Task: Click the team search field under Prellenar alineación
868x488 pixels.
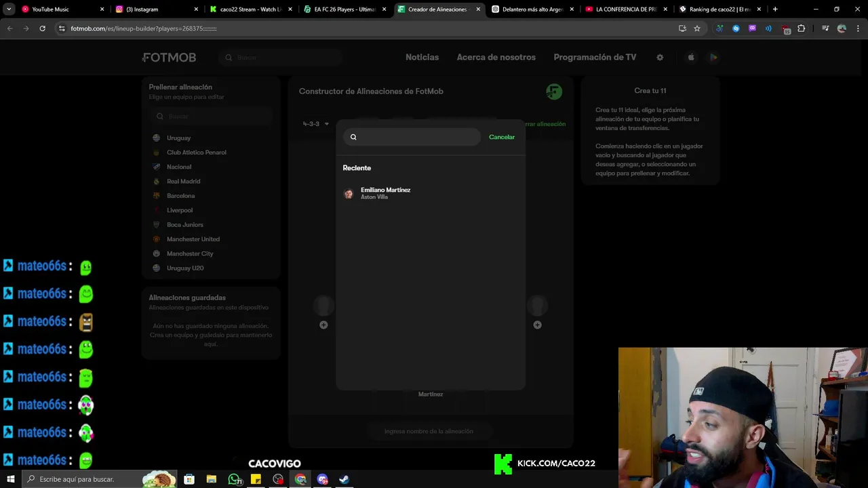Action: (211, 117)
